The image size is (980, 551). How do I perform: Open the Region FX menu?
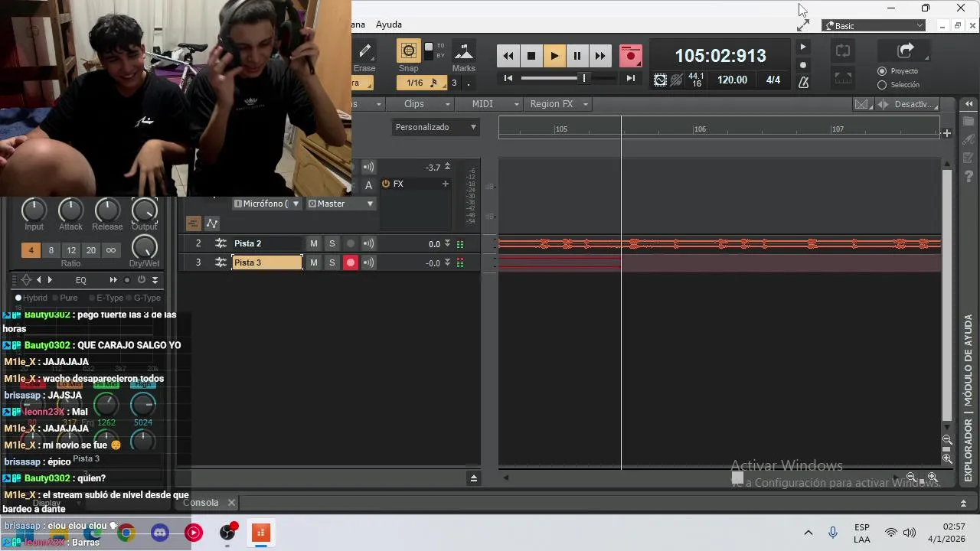coord(557,104)
